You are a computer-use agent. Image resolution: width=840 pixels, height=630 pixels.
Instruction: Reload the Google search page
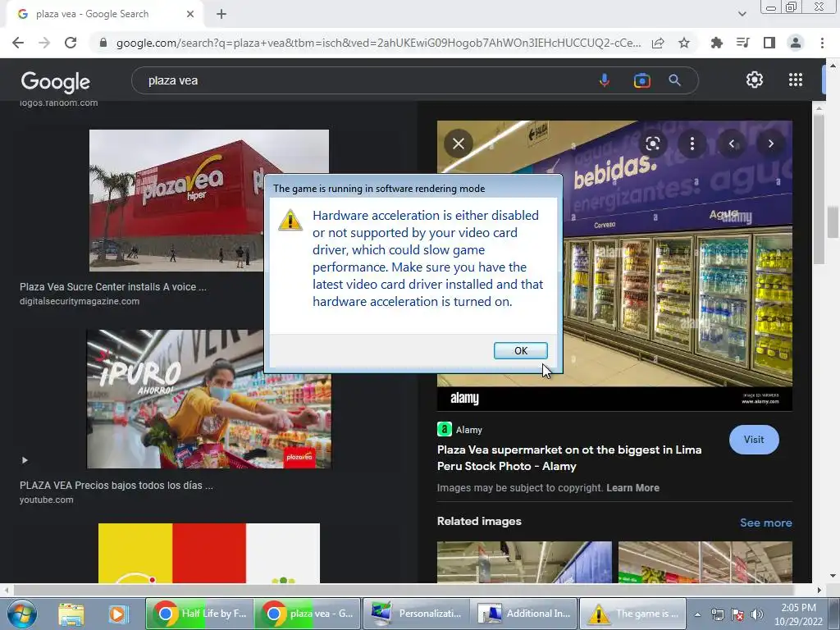pyautogui.click(x=71, y=43)
